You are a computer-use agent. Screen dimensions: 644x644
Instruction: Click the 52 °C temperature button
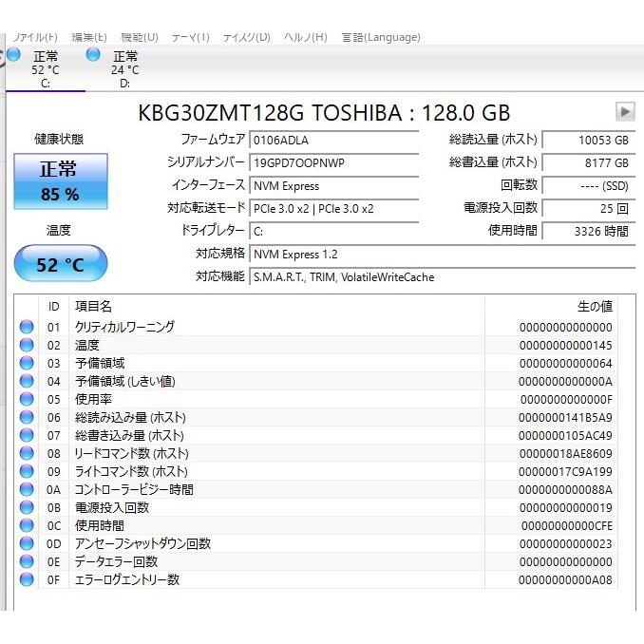click(61, 264)
